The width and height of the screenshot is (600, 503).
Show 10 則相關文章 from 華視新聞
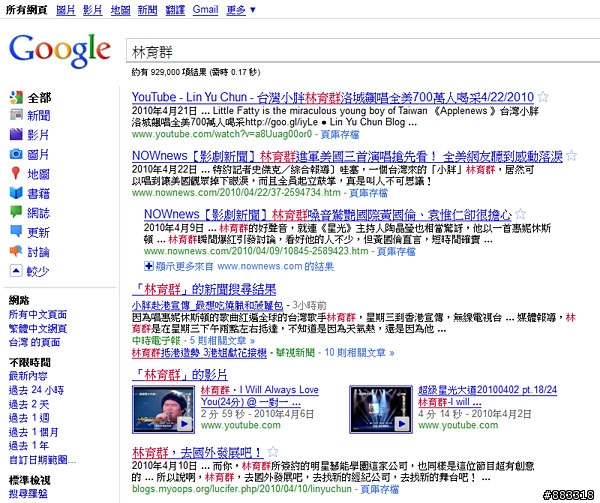coord(359,353)
